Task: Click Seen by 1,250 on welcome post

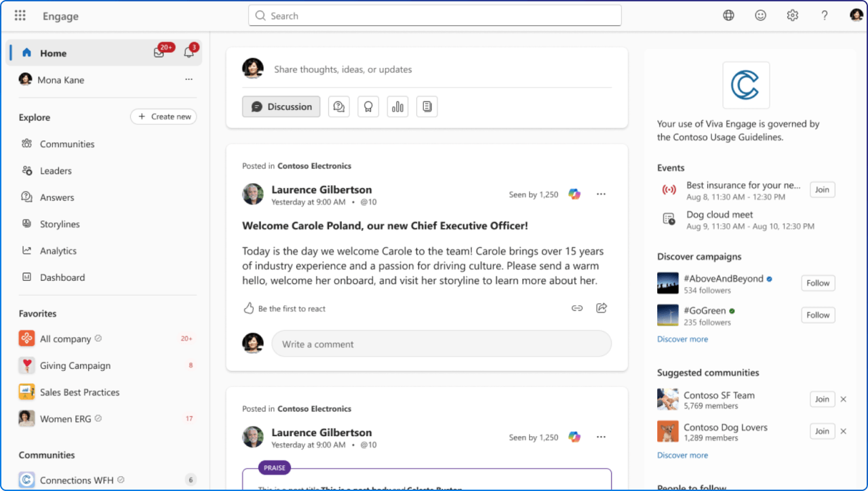Action: [x=534, y=195]
